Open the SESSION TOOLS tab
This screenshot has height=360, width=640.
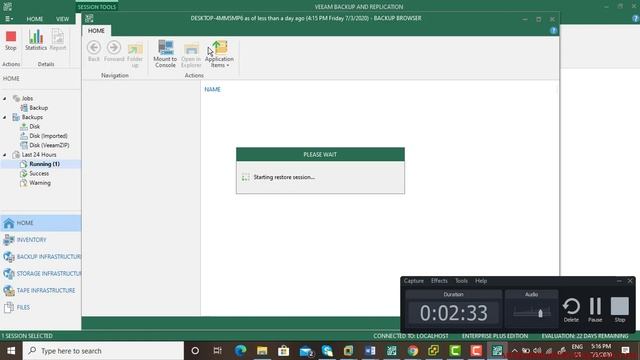pos(97,7)
